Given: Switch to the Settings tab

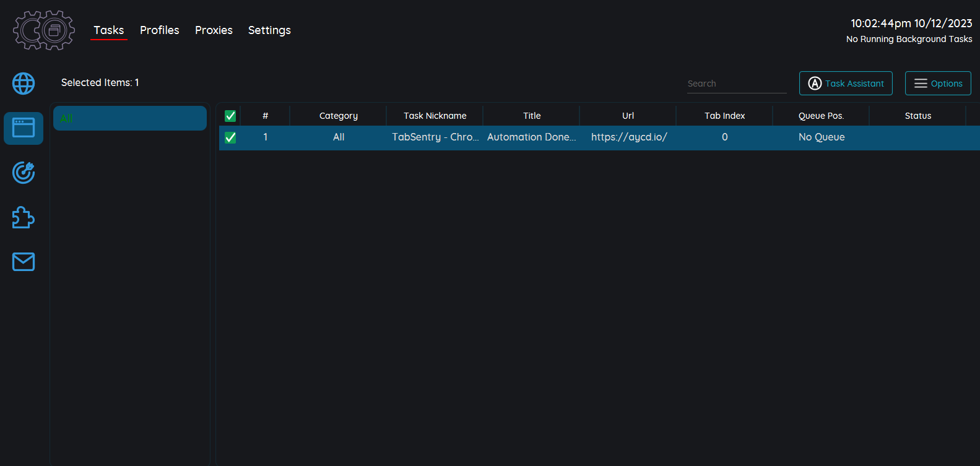Looking at the screenshot, I should [269, 30].
